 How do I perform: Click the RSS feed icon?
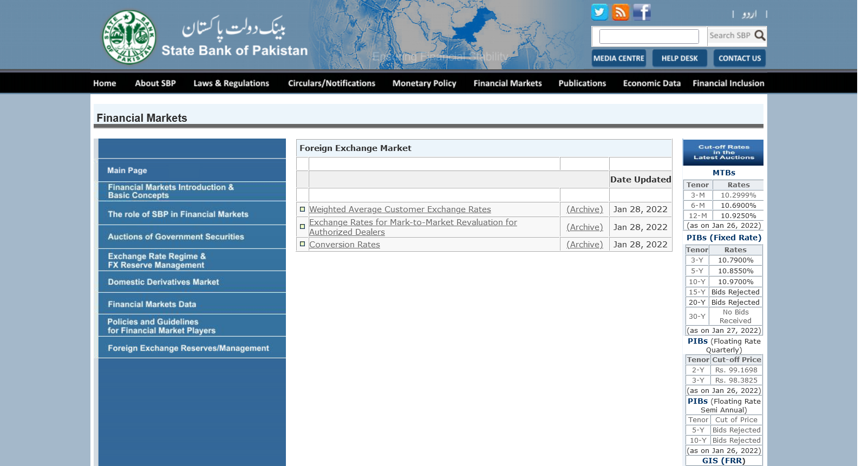point(621,12)
